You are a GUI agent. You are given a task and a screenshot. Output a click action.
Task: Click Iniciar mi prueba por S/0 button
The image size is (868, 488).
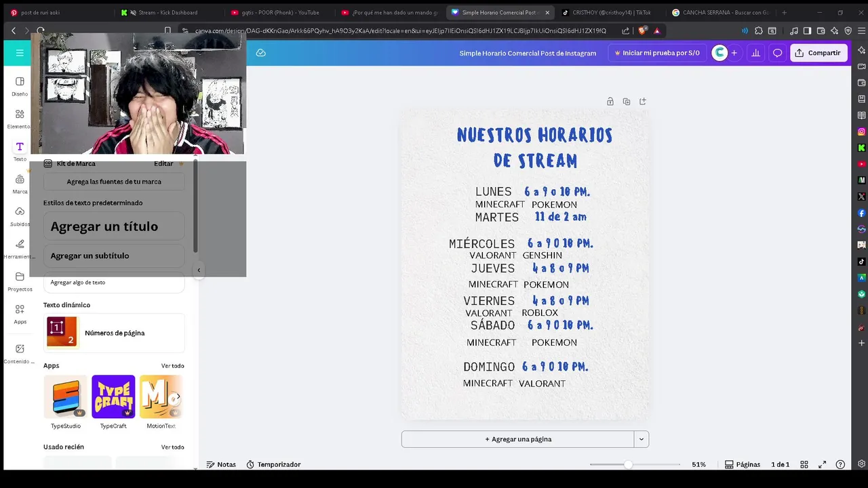(x=656, y=53)
